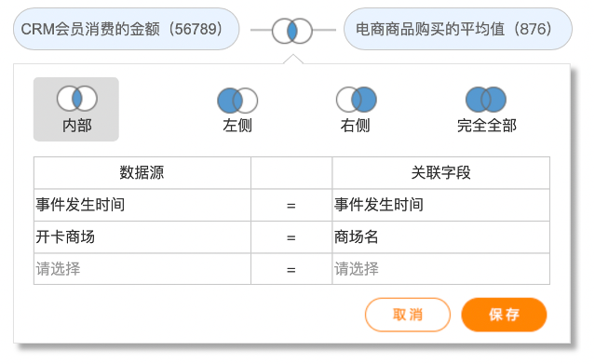Select the 内部 join type label
595x364 pixels.
click(77, 126)
